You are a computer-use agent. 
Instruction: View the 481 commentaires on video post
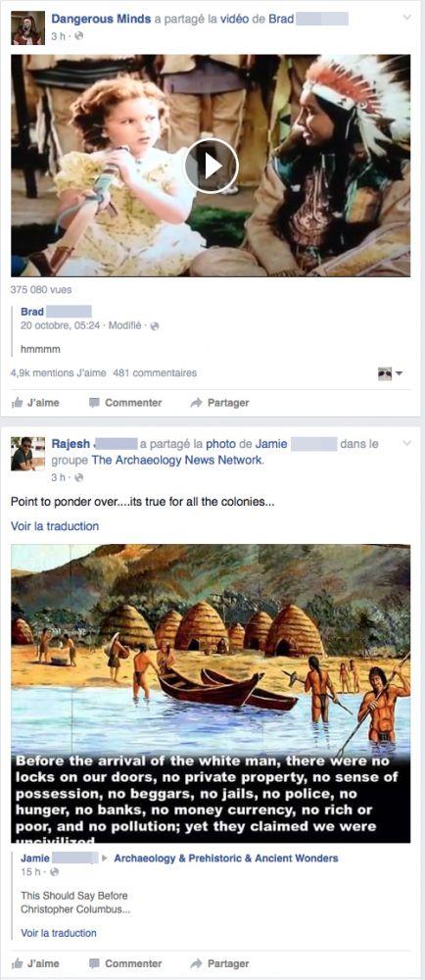155,373
